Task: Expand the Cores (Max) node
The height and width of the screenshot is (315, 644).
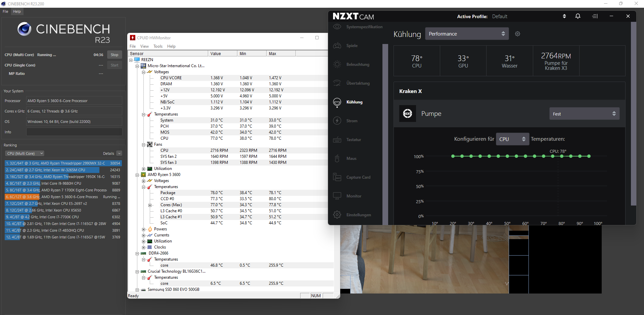Action: pos(150,205)
